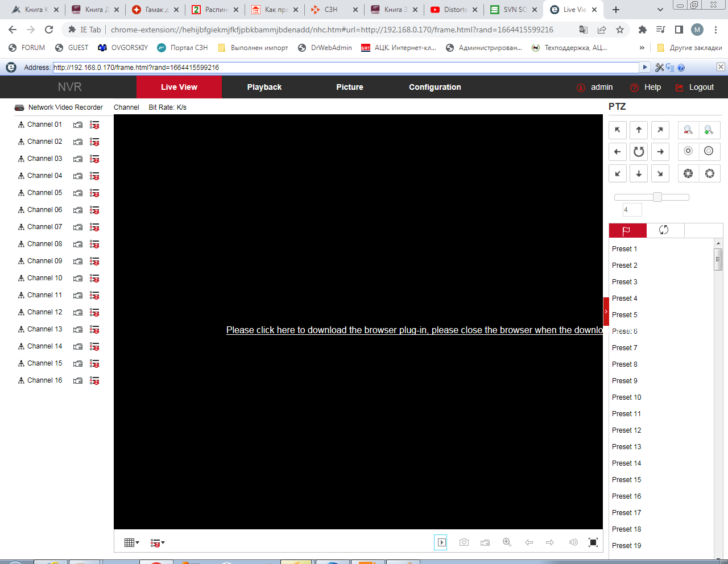
Task: Select Preset 1
Action: (624, 249)
